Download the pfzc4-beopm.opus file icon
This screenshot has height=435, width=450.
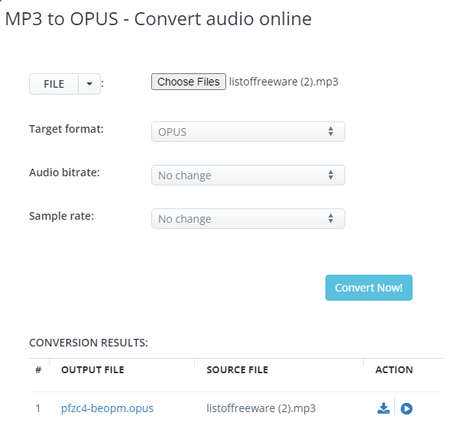(383, 408)
